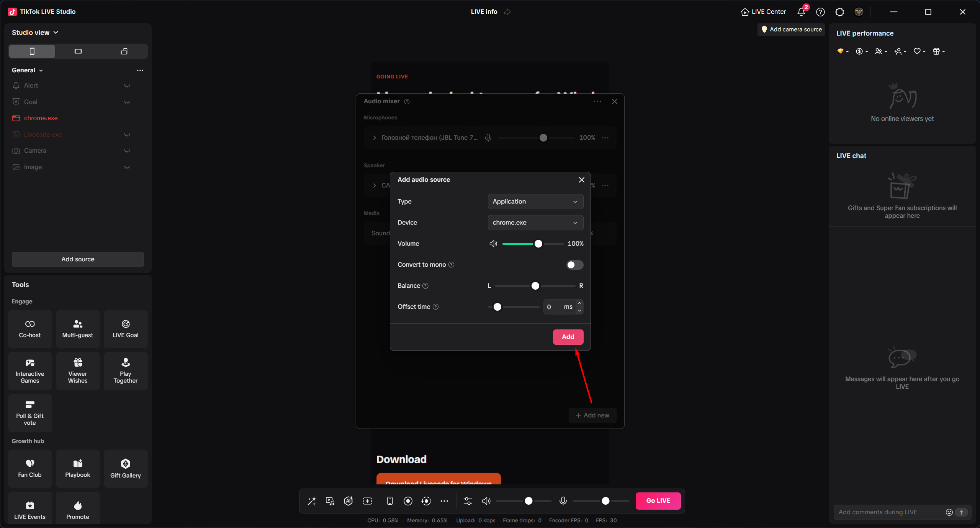Click the magic wand effects icon

pyautogui.click(x=312, y=501)
